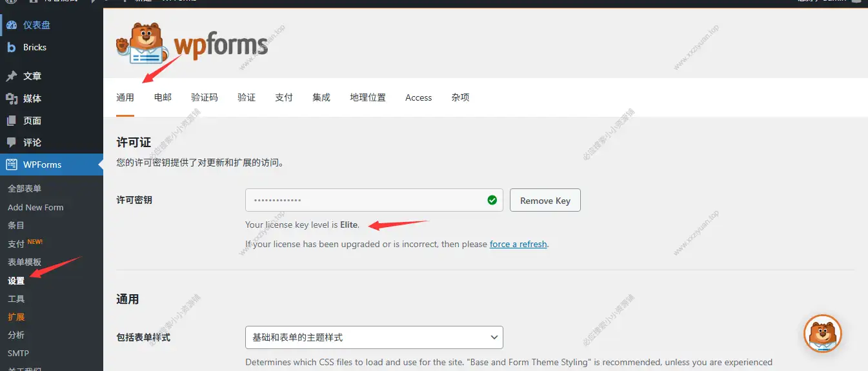The height and width of the screenshot is (371, 868).
Task: Open 文章 in the admin sidebar
Action: pyautogui.click(x=52, y=76)
